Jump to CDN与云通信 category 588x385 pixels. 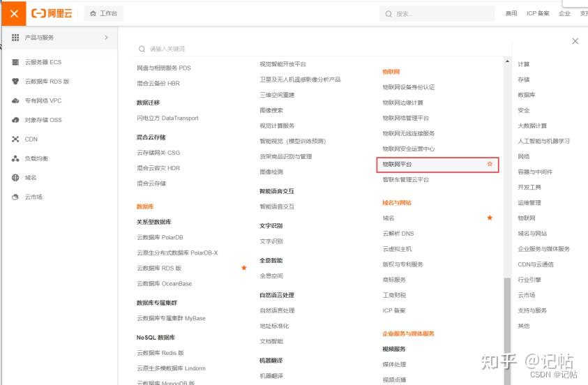536,264
